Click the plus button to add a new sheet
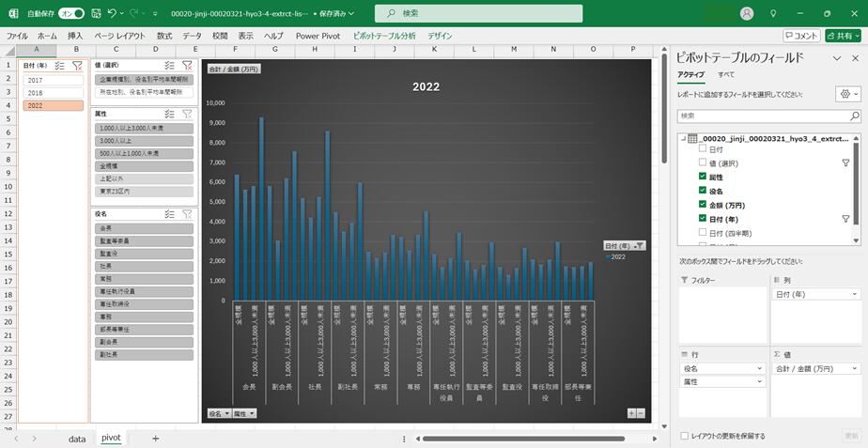 tap(155, 438)
